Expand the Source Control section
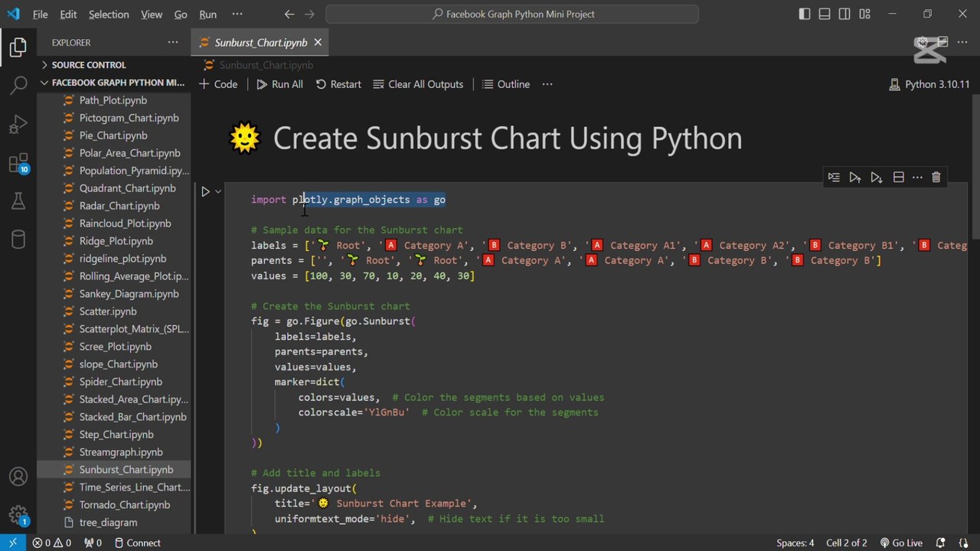 point(89,65)
